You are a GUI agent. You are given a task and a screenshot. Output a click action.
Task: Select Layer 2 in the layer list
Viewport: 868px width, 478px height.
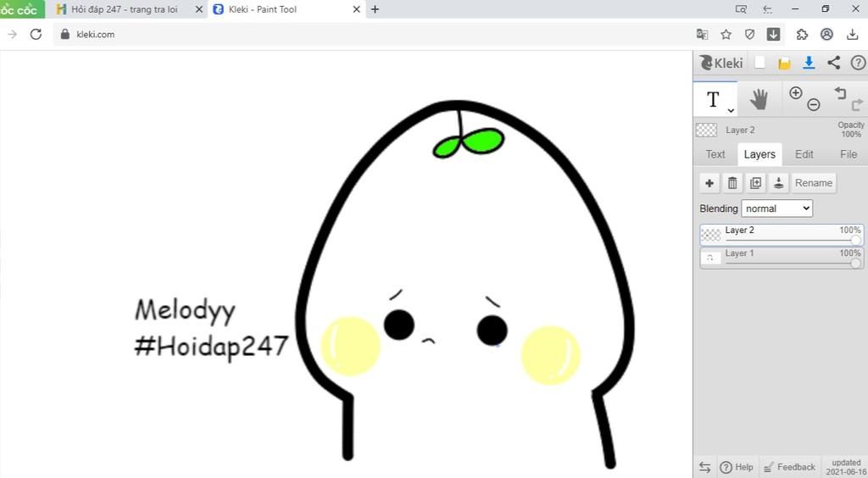click(781, 235)
